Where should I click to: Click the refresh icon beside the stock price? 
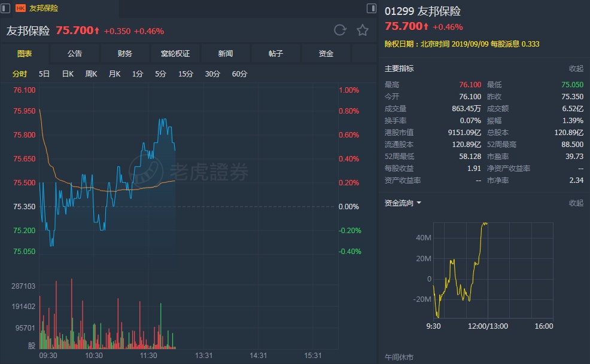pyautogui.click(x=340, y=30)
